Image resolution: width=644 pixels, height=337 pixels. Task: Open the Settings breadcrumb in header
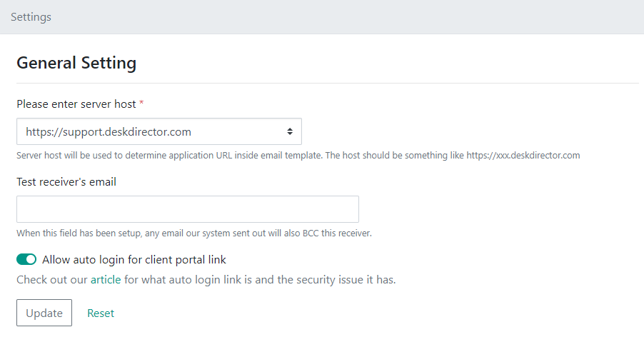coord(31,17)
